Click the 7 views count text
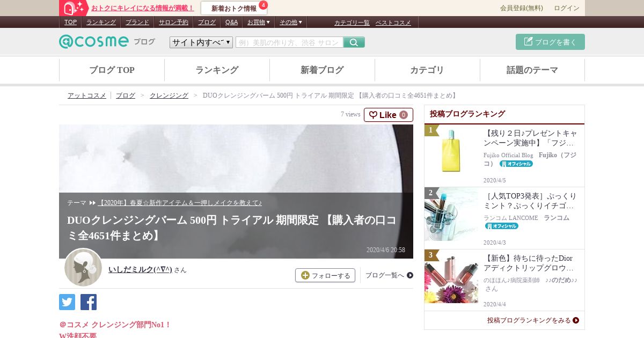 point(350,114)
